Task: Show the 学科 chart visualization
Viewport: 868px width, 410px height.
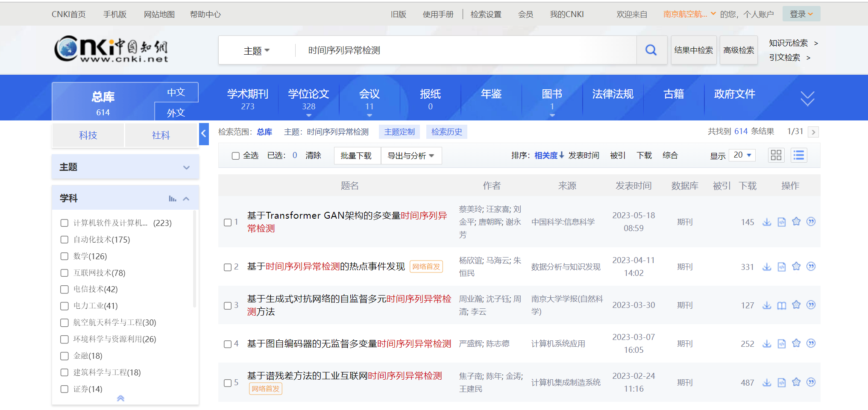Action: tap(172, 199)
